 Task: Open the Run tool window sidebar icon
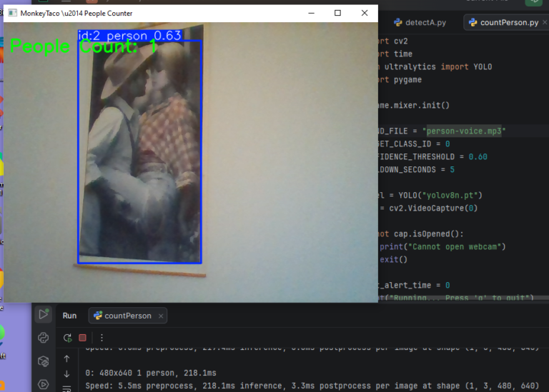click(x=44, y=314)
